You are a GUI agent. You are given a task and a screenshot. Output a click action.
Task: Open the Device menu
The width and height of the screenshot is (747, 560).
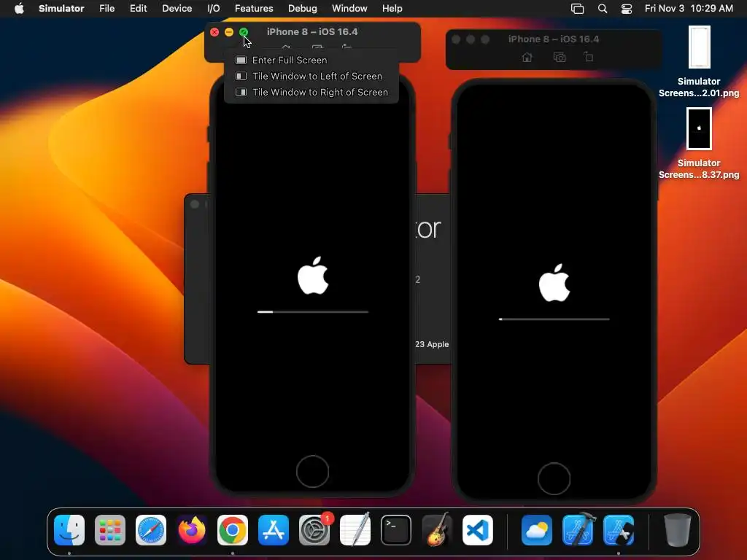click(x=177, y=9)
